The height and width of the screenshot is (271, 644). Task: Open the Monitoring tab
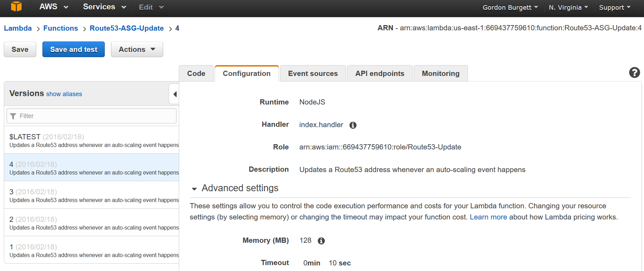tap(440, 73)
